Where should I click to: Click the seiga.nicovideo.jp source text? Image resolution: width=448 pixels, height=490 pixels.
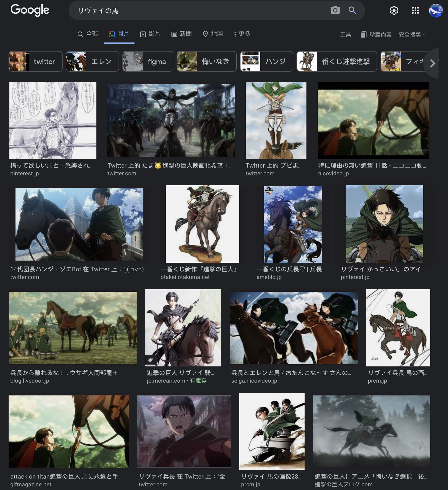pos(254,381)
